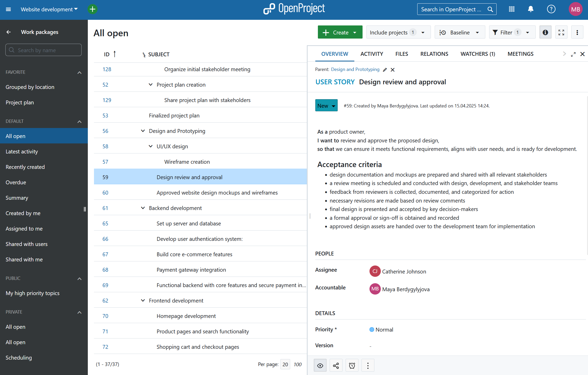The height and width of the screenshot is (375, 588).
Task: Open the Include projects dropdown
Action: point(398,32)
